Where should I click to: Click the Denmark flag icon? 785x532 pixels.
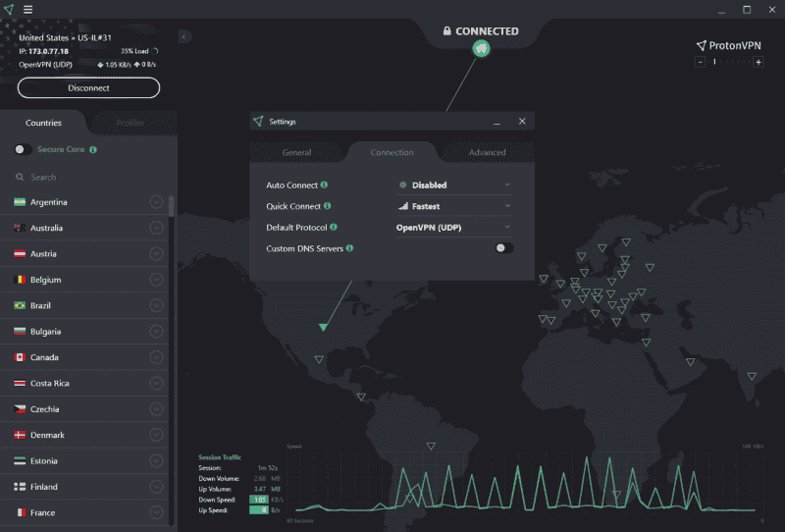pyautogui.click(x=20, y=435)
